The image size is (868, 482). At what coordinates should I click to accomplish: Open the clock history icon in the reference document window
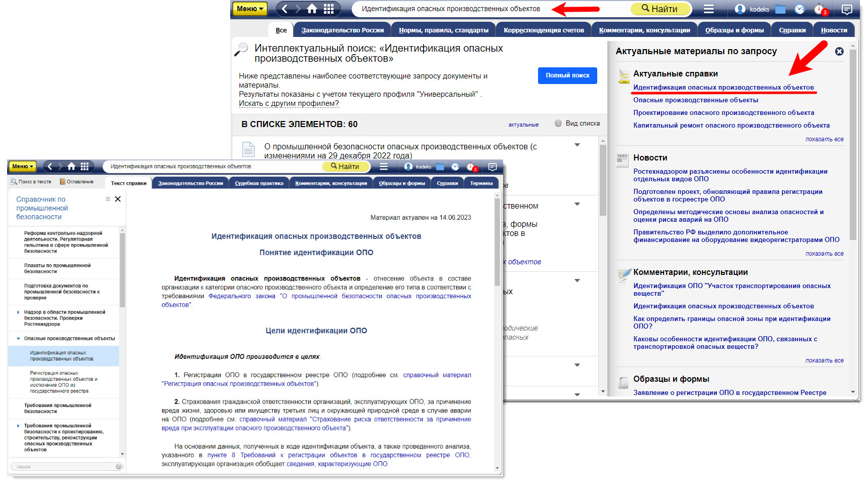(x=455, y=167)
